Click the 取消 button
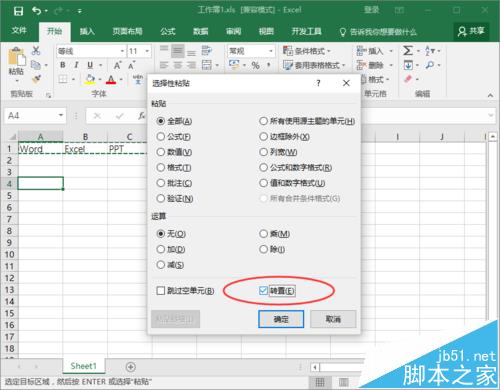Image resolution: width=500 pixels, height=390 pixels. click(333, 319)
